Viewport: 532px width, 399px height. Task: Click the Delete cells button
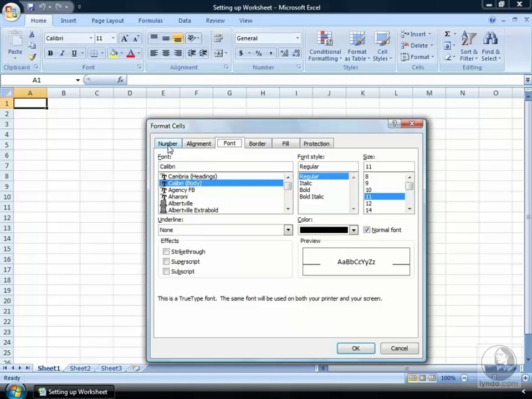pos(417,45)
